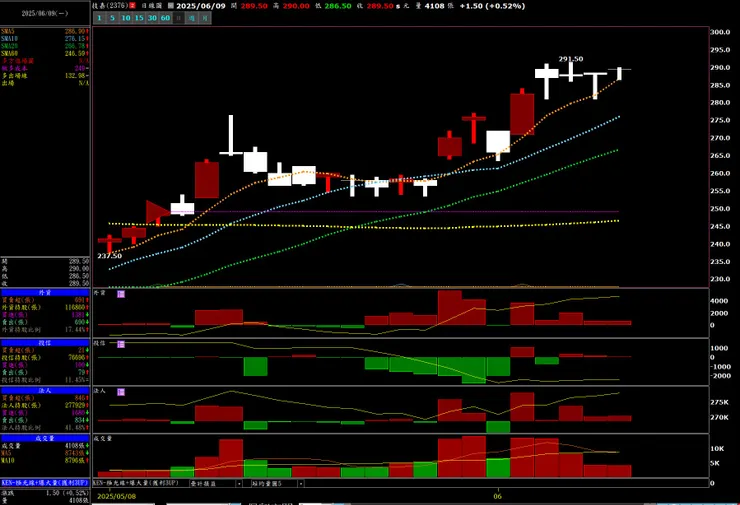Viewport: 740px width, 505px height.
Task: Click the KEN strategy label in volume chart toolbar
Action: coord(135,483)
